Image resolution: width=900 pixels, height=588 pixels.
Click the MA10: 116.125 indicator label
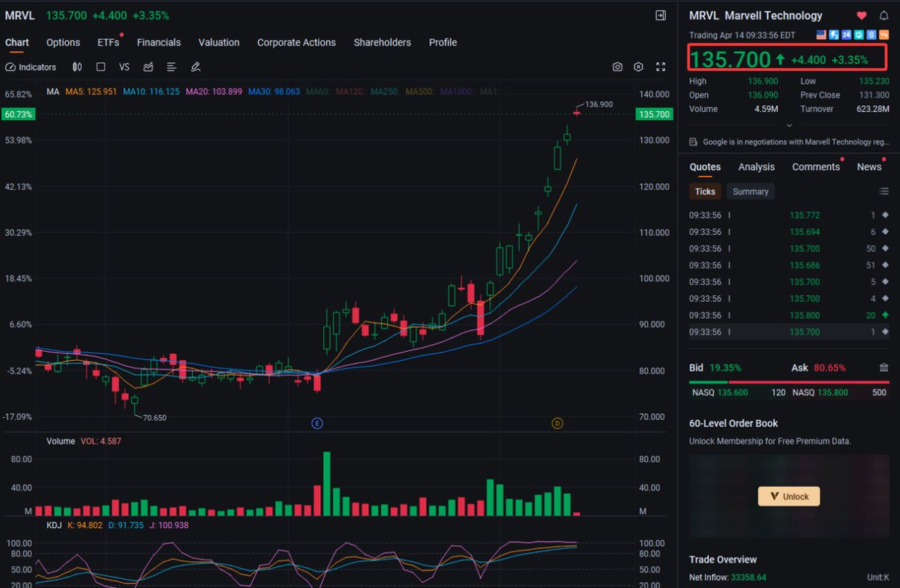point(151,91)
